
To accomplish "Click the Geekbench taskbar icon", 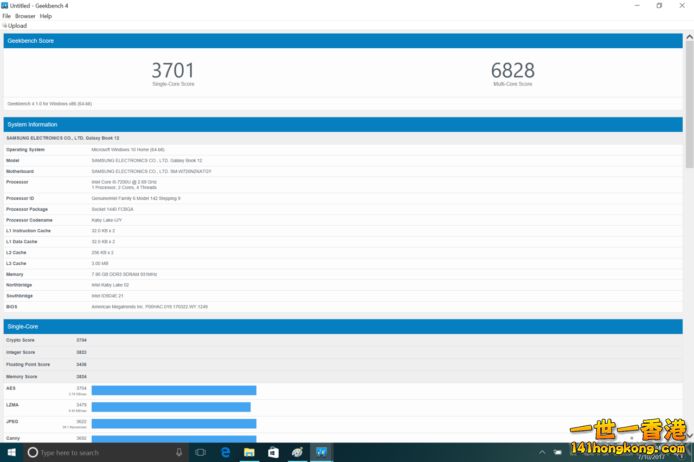I will [321, 452].
